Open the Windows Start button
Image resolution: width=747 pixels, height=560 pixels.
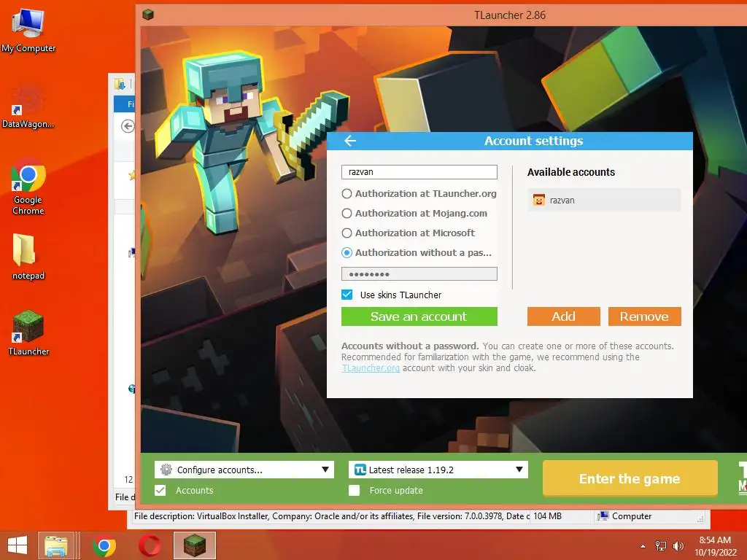tap(18, 545)
